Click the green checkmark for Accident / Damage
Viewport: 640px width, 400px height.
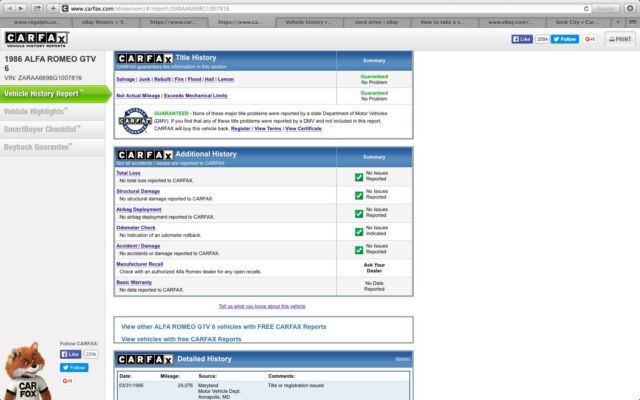click(x=359, y=250)
